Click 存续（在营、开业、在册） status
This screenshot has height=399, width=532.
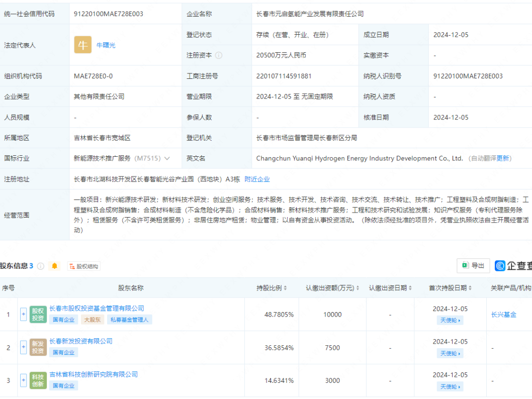292,35
